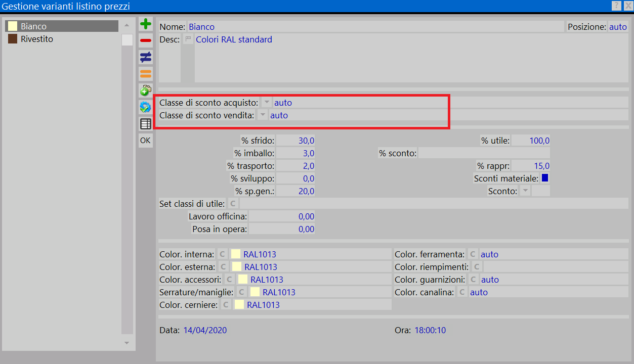Click the variant list scroll up arrow
The width and height of the screenshot is (634, 364).
coord(127,26)
